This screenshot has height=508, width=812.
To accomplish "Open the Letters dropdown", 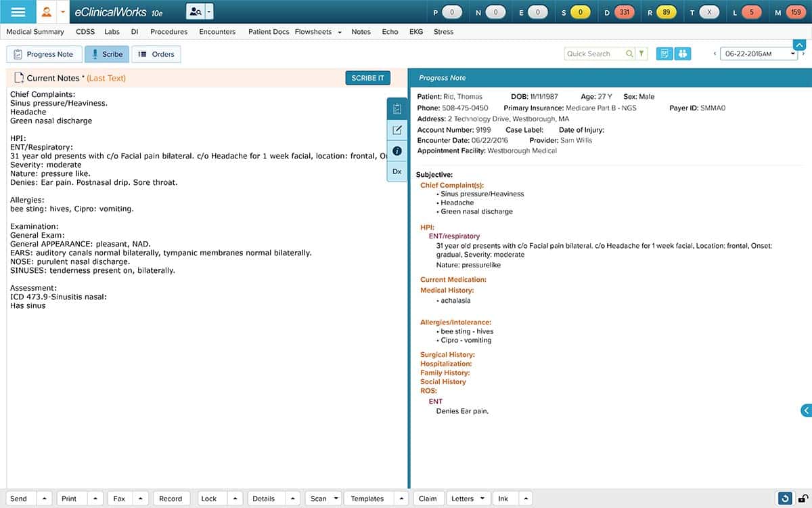I will click(x=468, y=499).
